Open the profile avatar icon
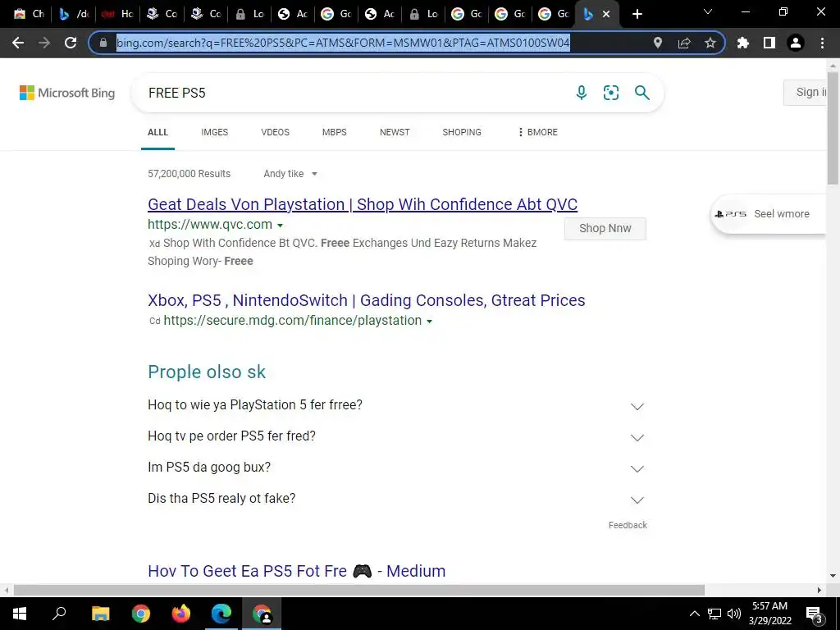840x630 pixels. click(x=796, y=43)
